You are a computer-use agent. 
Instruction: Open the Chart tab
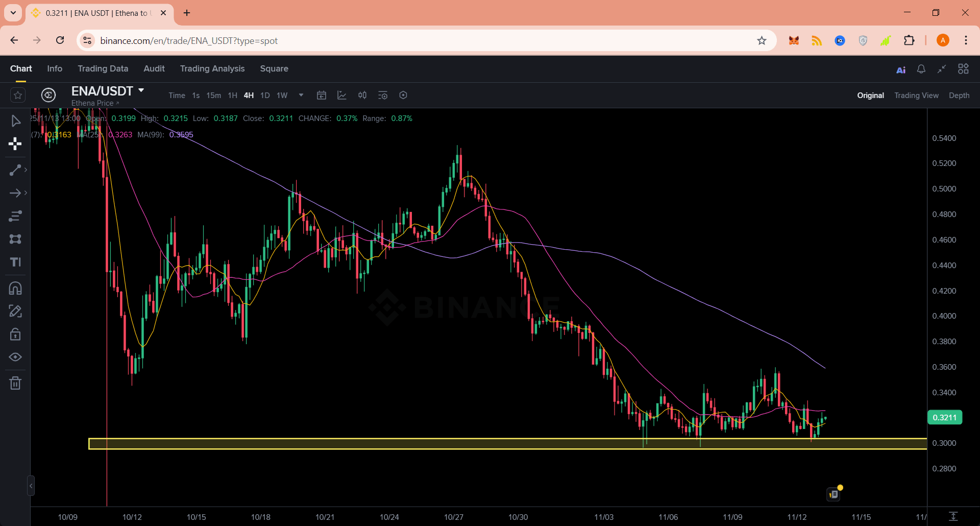21,68
